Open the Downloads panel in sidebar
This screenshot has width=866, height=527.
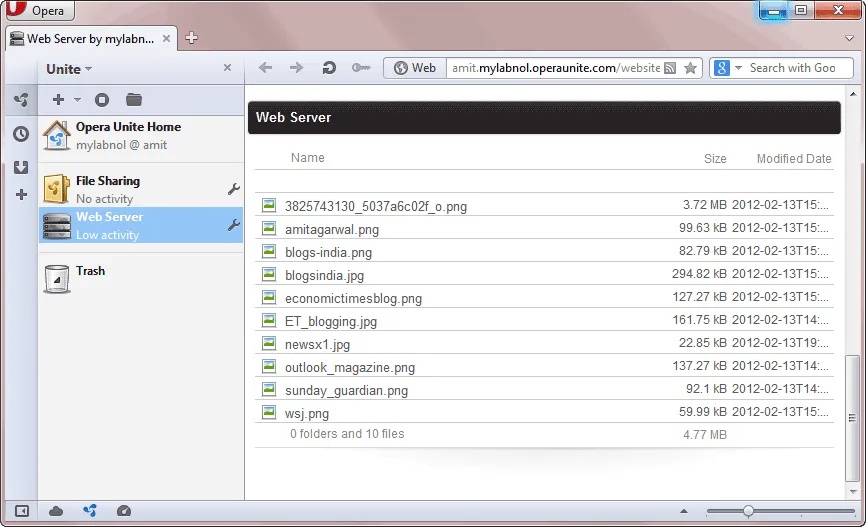[x=20, y=166]
